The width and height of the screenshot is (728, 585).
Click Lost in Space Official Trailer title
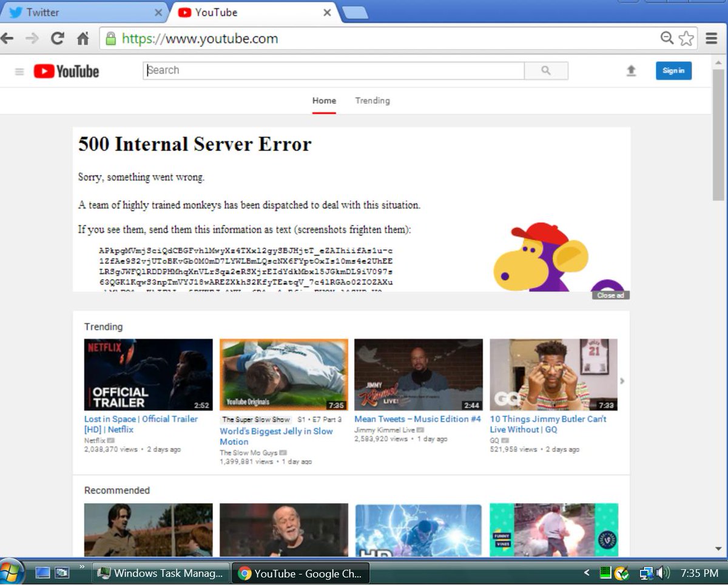coord(141,424)
